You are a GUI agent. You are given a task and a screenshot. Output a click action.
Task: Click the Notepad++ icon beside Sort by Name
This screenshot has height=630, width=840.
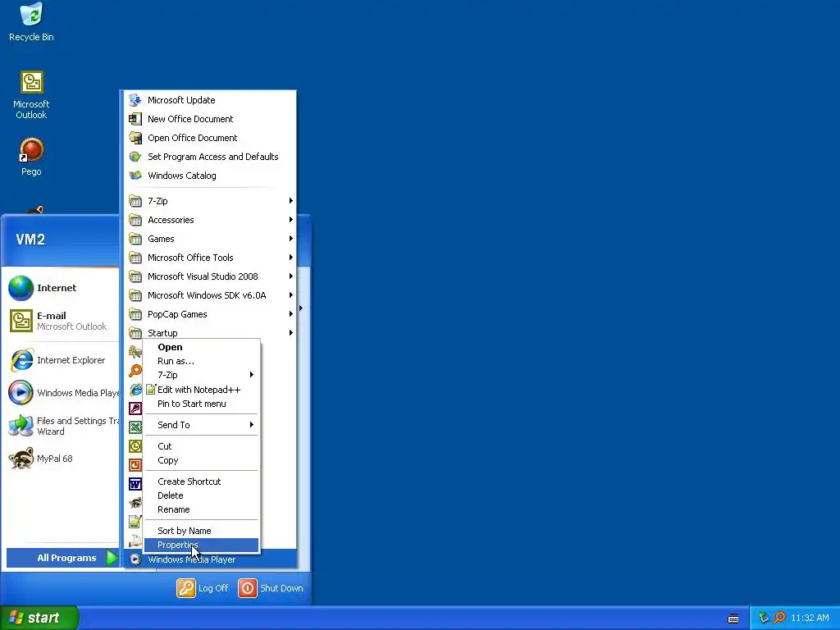135,521
